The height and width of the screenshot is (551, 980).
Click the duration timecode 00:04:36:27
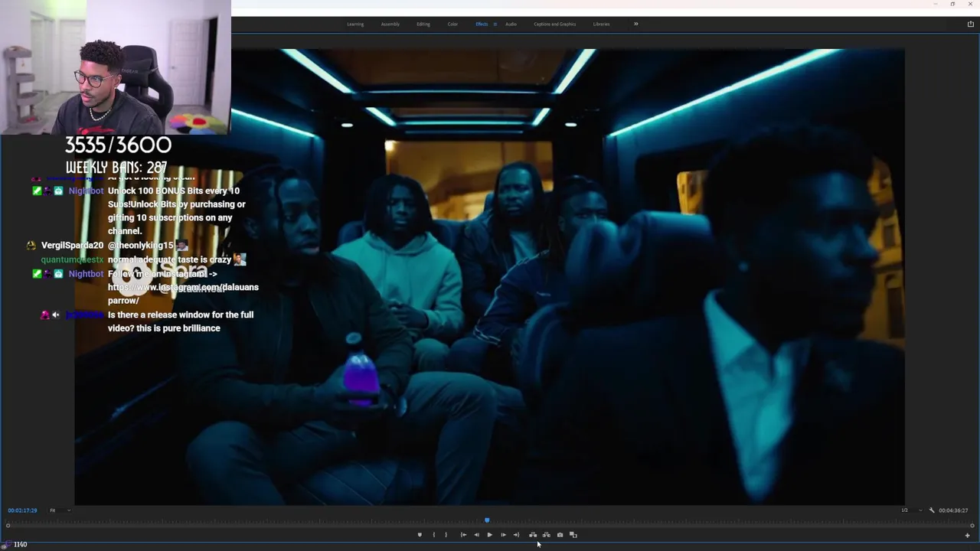tap(953, 510)
